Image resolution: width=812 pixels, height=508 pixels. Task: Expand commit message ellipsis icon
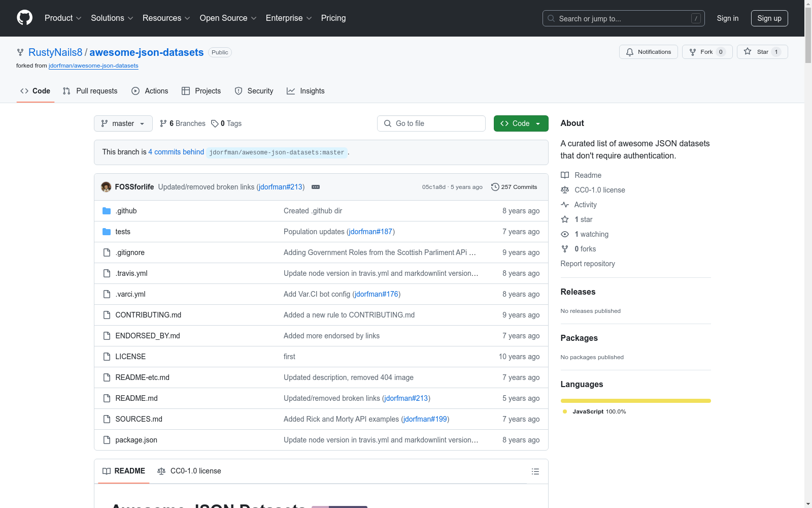pyautogui.click(x=316, y=187)
